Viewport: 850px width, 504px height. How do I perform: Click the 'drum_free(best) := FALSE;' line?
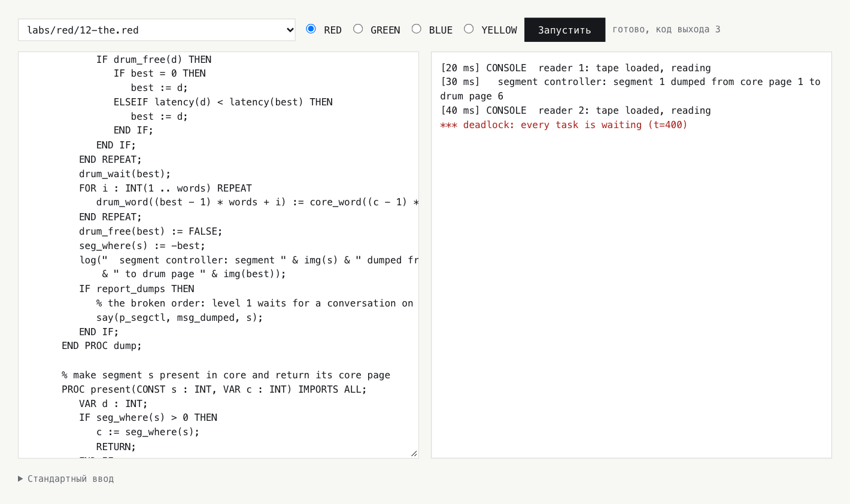click(x=151, y=232)
